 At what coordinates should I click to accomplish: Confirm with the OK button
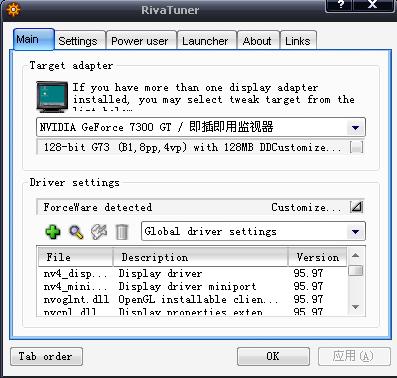[x=273, y=356]
